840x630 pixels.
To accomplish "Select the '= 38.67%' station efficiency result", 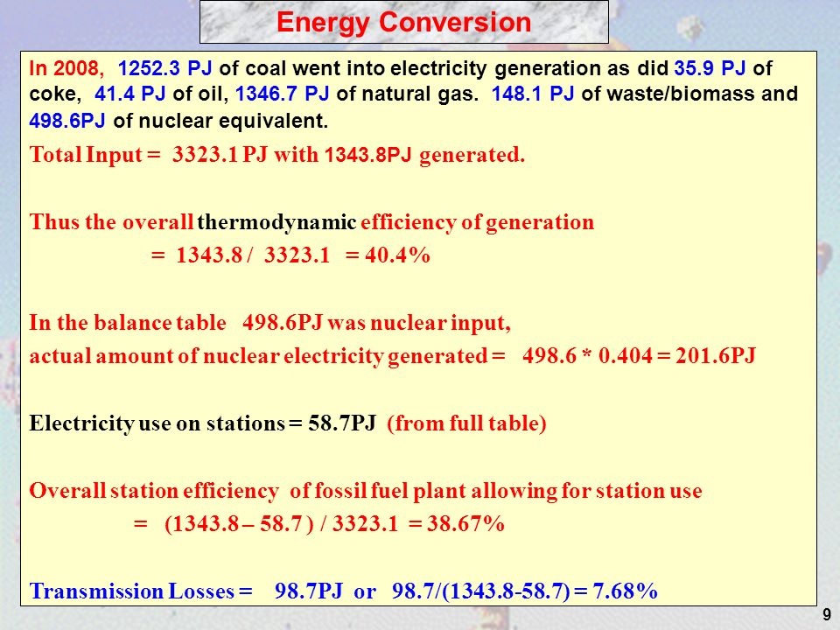I will (x=456, y=523).
